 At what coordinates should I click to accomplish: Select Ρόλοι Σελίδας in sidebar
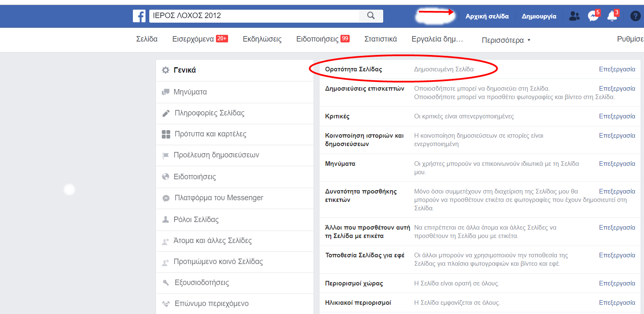click(235, 220)
